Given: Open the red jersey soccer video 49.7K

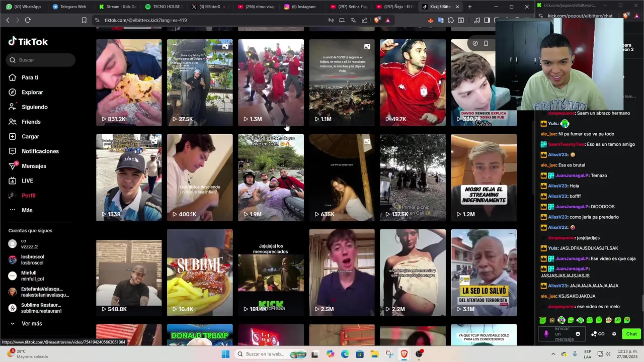Looking at the screenshot, I should pyautogui.click(x=413, y=82).
